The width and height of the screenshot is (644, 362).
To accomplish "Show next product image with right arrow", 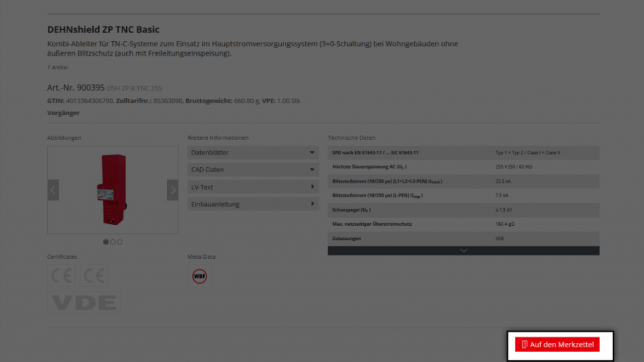I will coord(173,190).
